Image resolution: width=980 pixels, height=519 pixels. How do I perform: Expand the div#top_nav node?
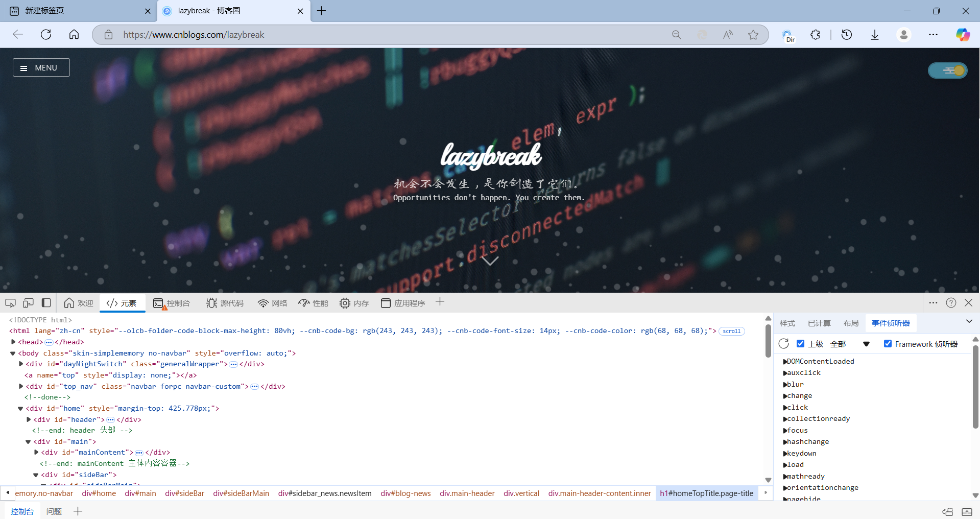[21, 386]
